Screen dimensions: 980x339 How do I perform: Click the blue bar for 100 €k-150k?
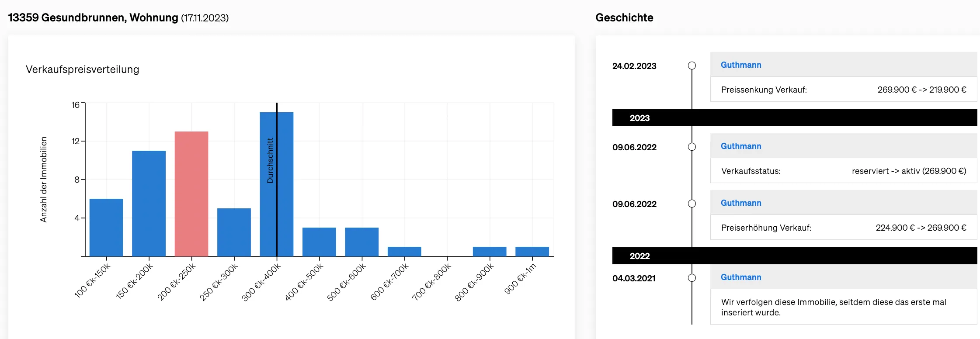106,228
